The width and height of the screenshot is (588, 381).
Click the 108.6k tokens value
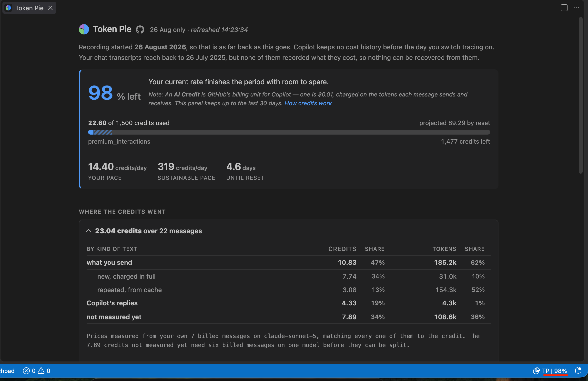[445, 317]
